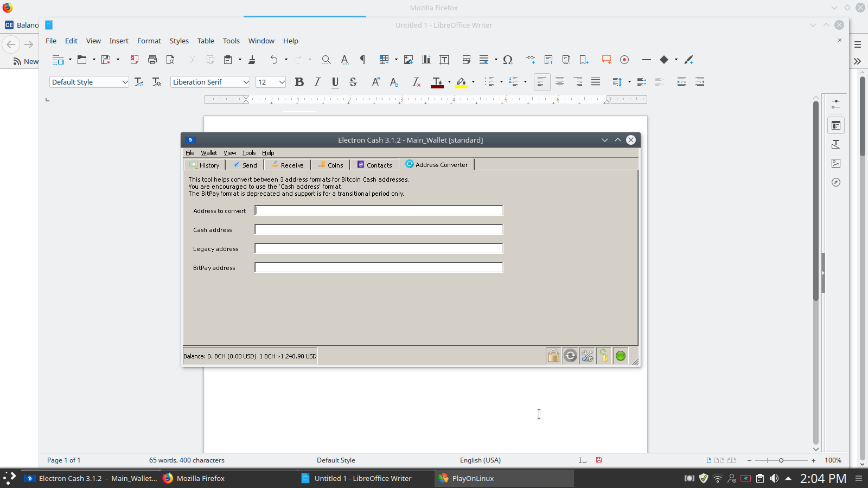Toggle bold formatting
868x488 pixels.
point(299,82)
